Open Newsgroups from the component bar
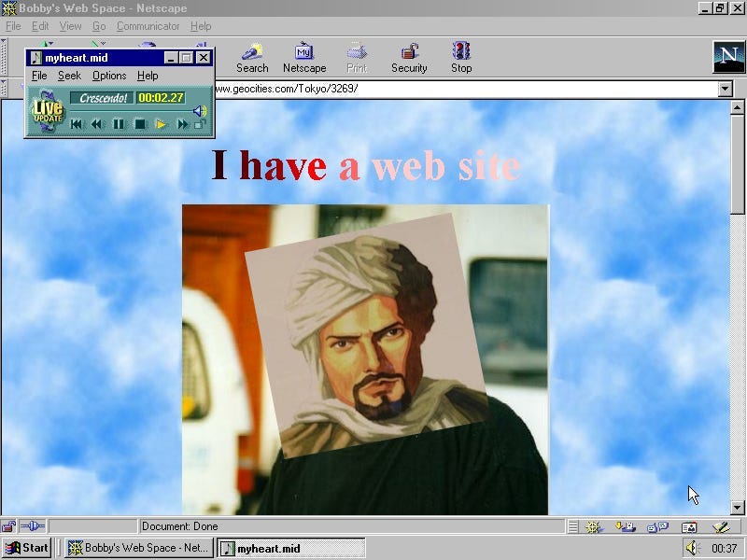The image size is (747, 560). click(657, 526)
